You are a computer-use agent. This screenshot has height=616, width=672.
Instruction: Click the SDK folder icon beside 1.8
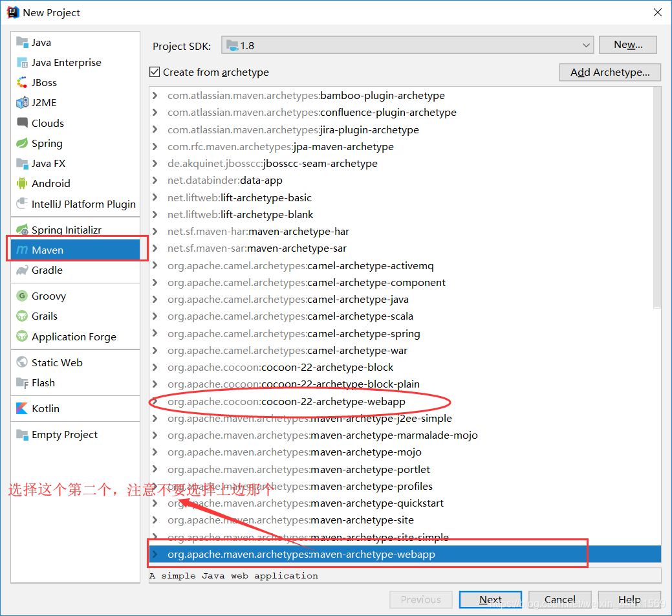tap(232, 45)
